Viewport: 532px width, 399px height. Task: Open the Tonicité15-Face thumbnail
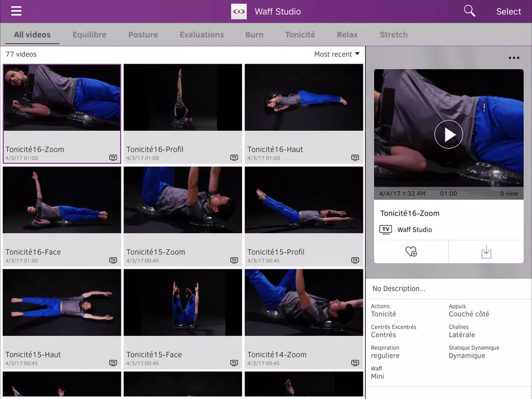click(183, 303)
